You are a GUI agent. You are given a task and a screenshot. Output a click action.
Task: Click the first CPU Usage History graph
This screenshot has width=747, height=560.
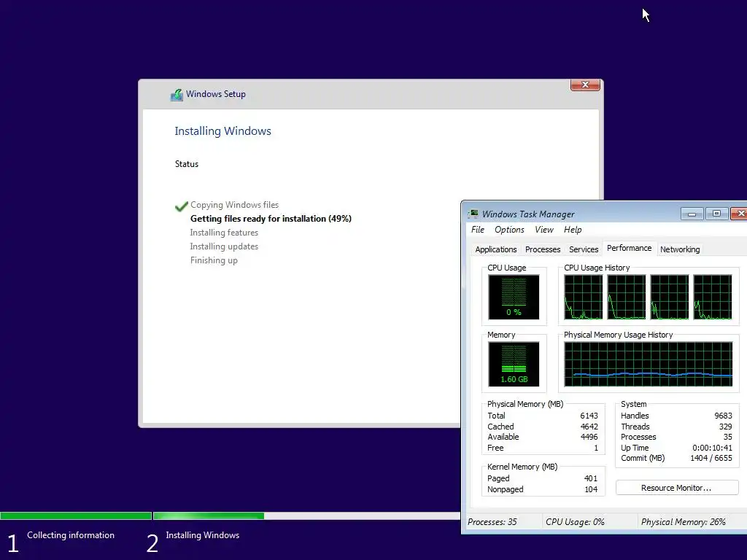583,297
